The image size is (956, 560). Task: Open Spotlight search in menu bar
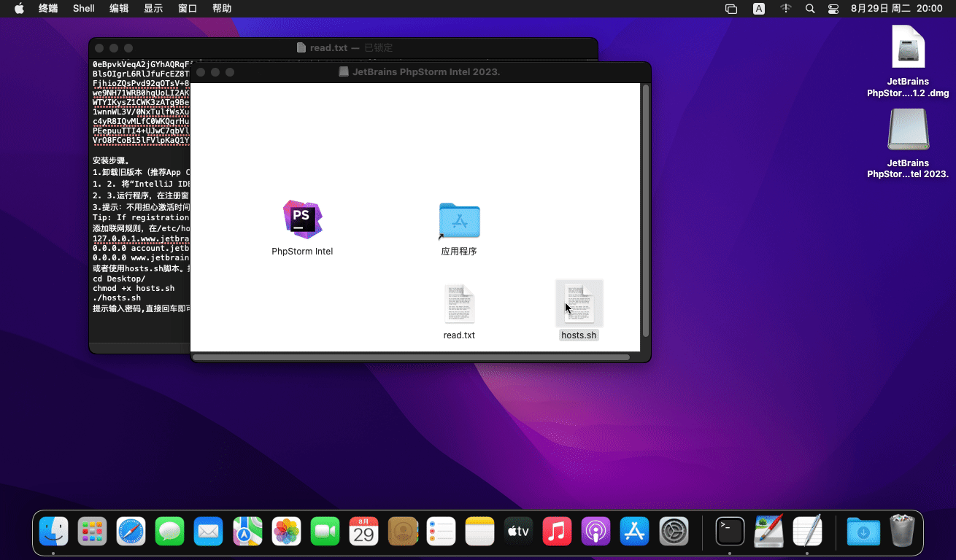point(810,9)
